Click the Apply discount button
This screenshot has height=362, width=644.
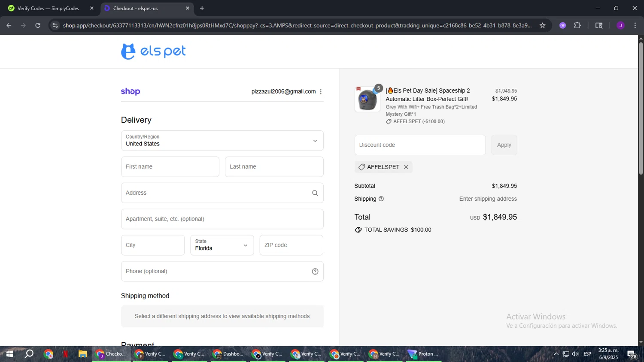coord(504,145)
